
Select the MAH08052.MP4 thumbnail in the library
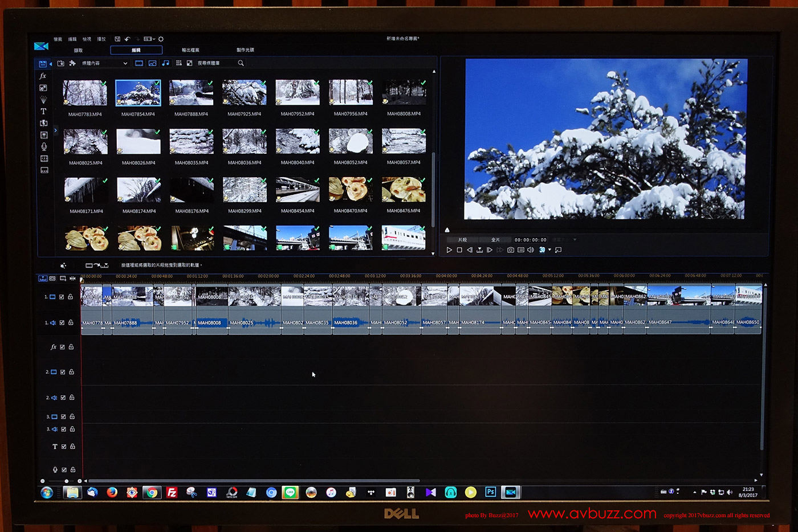pos(351,142)
